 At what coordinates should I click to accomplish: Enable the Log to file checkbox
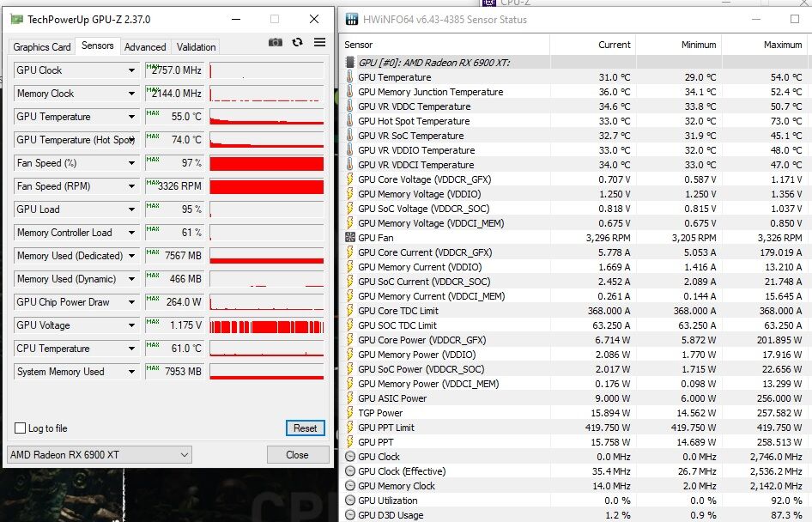click(x=21, y=428)
